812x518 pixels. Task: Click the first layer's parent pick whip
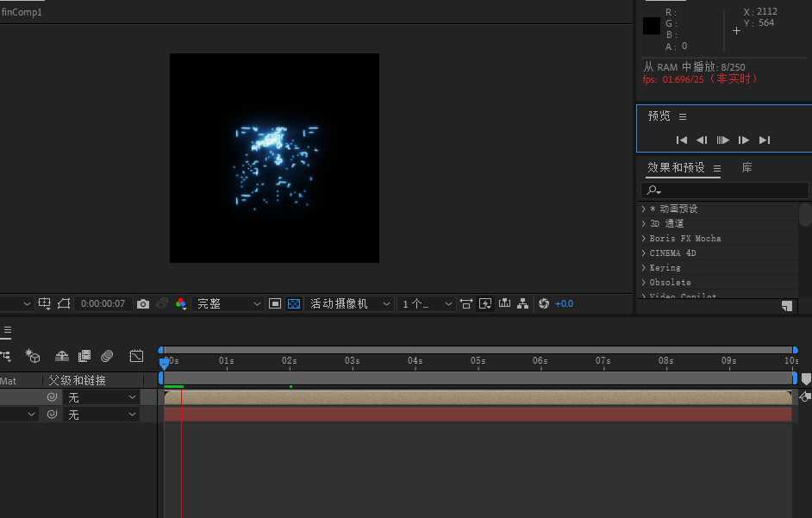(x=52, y=397)
